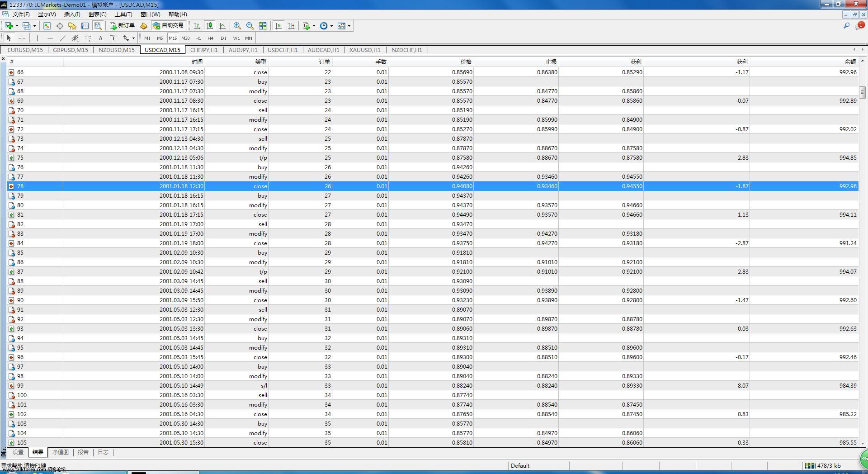This screenshot has width=868, height=474.
Task: Select the arrow cursor tool
Action: pos(9,38)
